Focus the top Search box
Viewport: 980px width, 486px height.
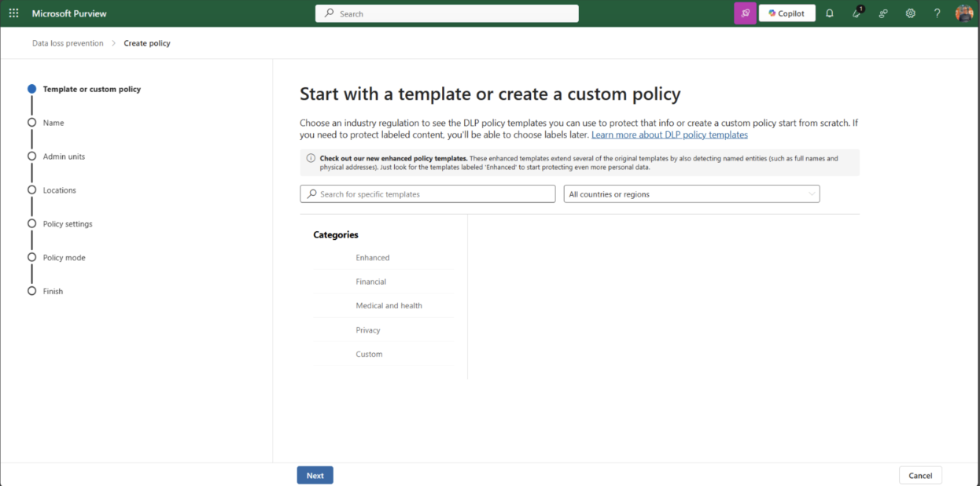[447, 13]
